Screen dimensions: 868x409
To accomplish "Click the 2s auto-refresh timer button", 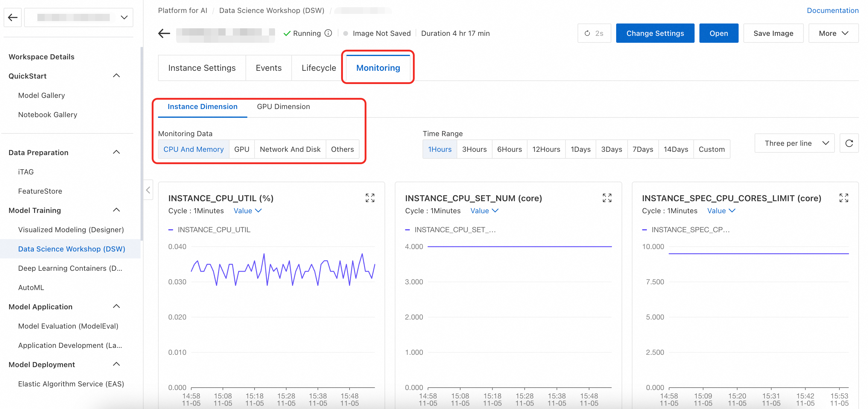I will click(x=594, y=33).
